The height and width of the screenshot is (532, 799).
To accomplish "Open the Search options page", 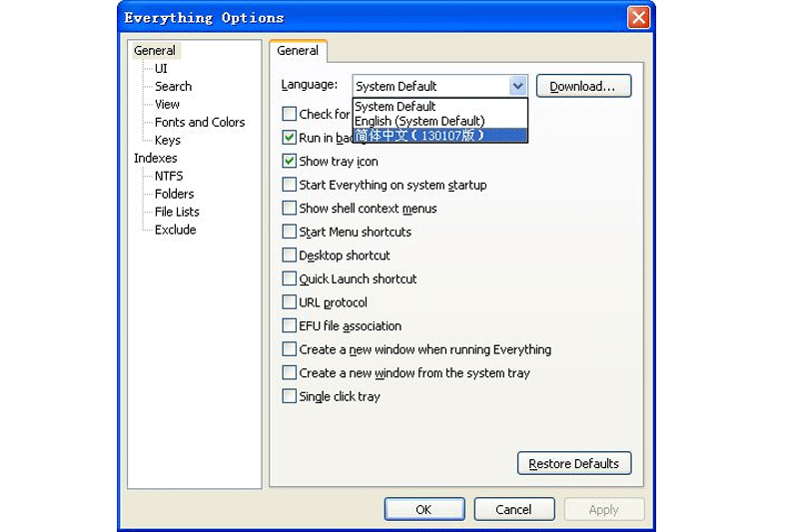I will (173, 86).
